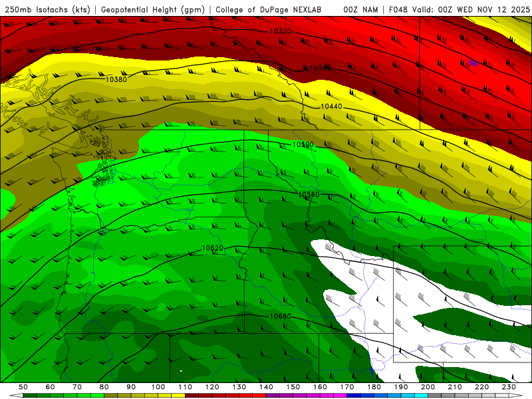
Task: Click the 10500 height contour label
Action: 303,144
